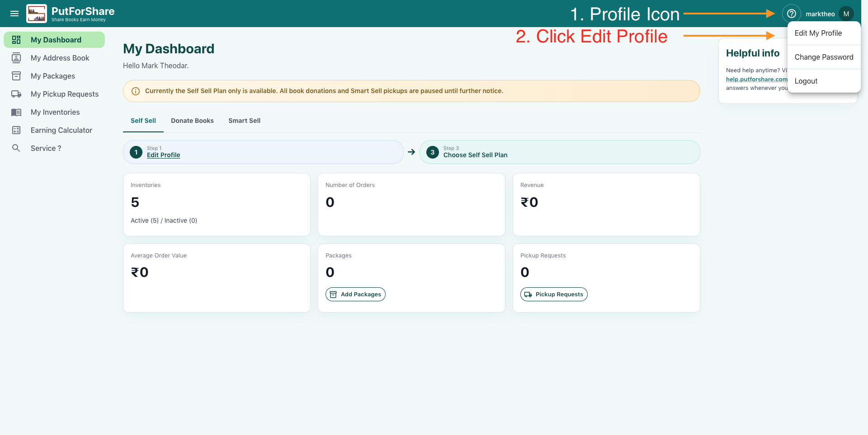
Task: Click the Average Order Value card
Action: 217,278
